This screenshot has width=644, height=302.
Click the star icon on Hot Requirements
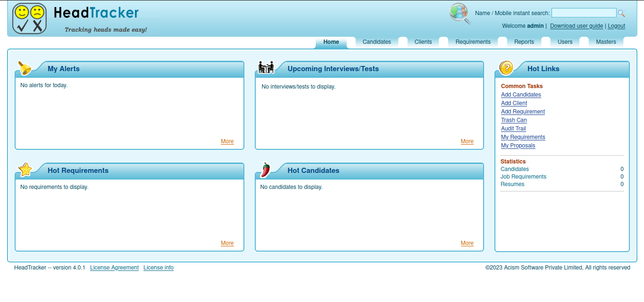click(x=25, y=169)
